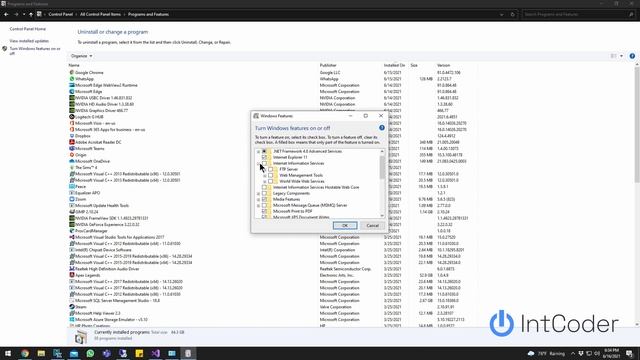Open the Windows Features help icon

coord(382,128)
